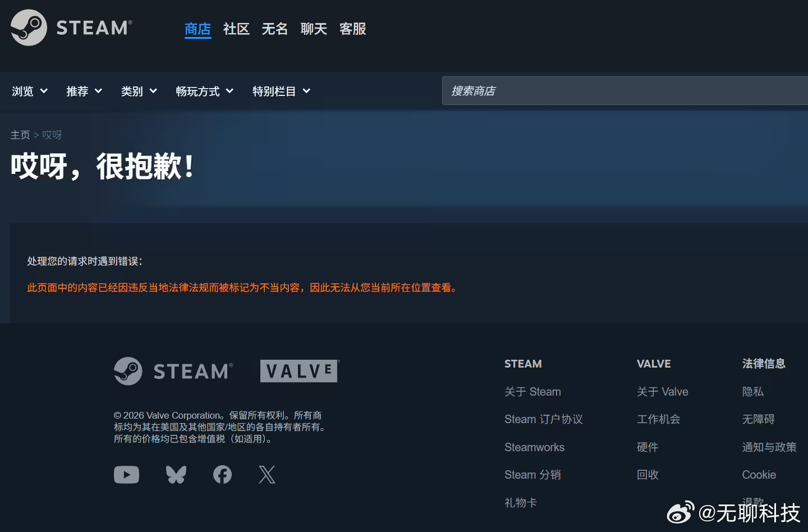Open the 隐私 privacy link
This screenshot has height=532, width=808.
[x=753, y=392]
